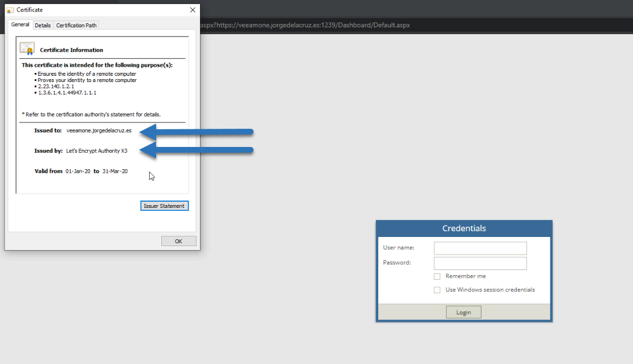The width and height of the screenshot is (633, 364).
Task: Click purpose OID 1.3.6.1.4.1.44947.1.1.1
Action: (67, 93)
